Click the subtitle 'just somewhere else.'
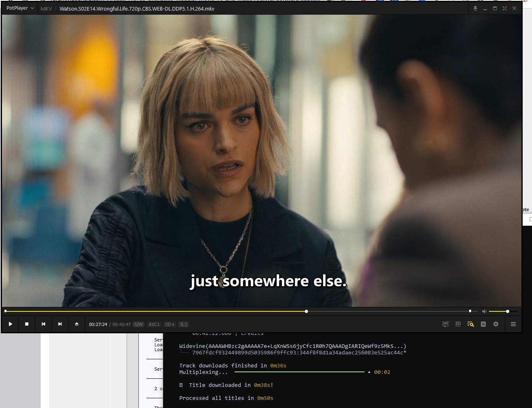Screen dimensions: 532x408 [x=268, y=281]
